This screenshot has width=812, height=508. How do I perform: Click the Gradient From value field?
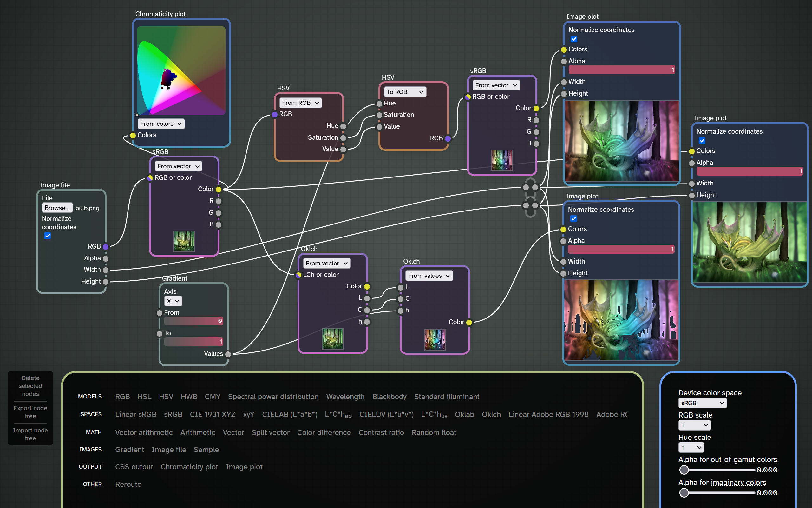pos(193,321)
